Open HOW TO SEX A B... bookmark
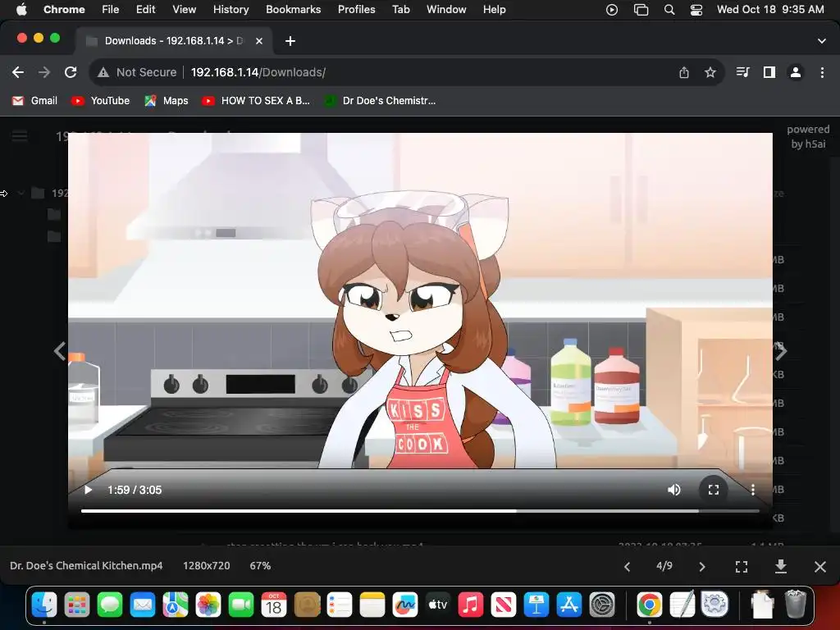 click(256, 101)
